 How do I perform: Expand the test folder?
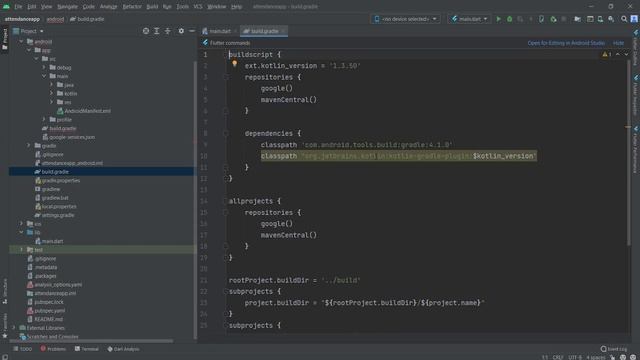(x=21, y=249)
